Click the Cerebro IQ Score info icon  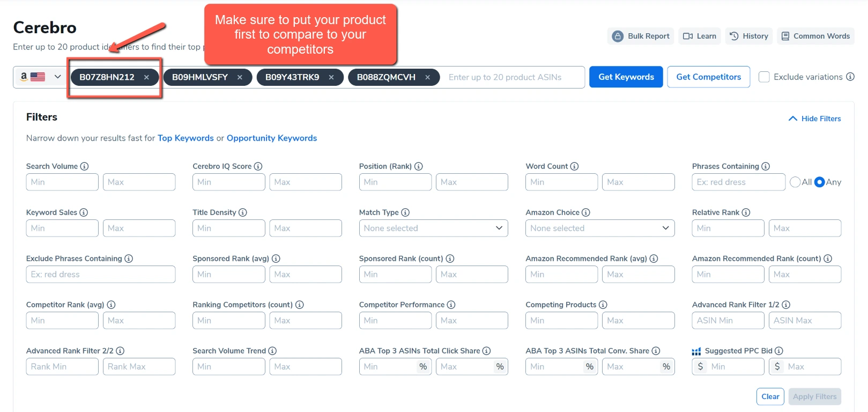click(258, 166)
